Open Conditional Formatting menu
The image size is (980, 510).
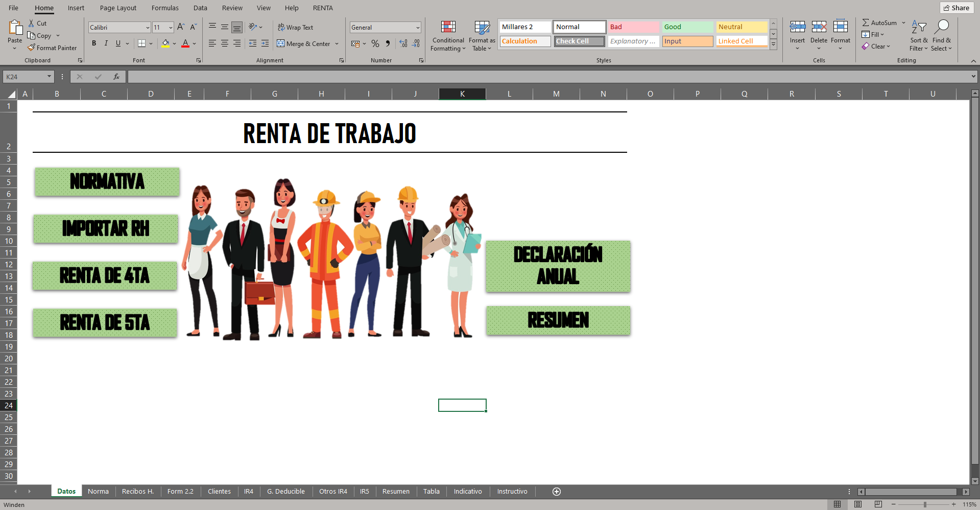pos(448,36)
